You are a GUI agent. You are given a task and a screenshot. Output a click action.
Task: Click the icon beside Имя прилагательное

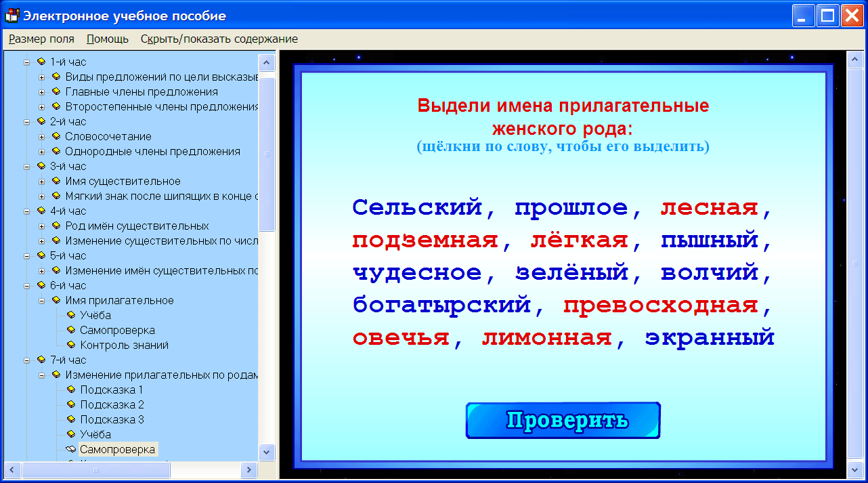click(x=56, y=300)
